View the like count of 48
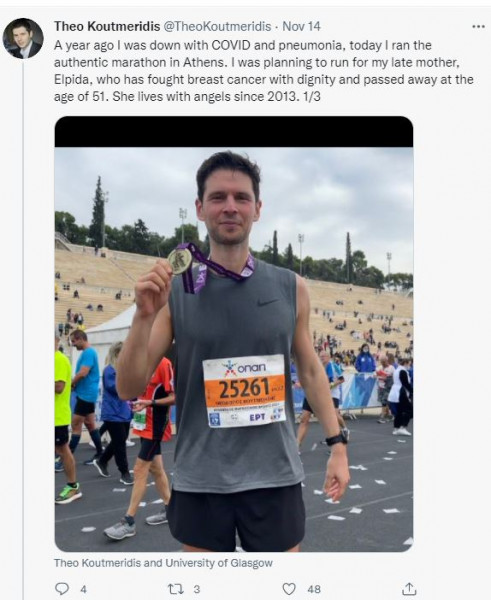Screen dimensions: 491x600 (314, 589)
